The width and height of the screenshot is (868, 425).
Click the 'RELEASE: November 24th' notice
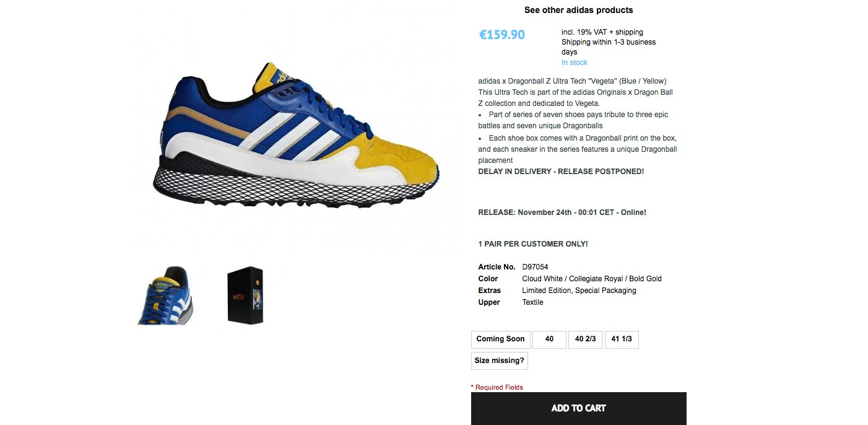pyautogui.click(x=562, y=212)
